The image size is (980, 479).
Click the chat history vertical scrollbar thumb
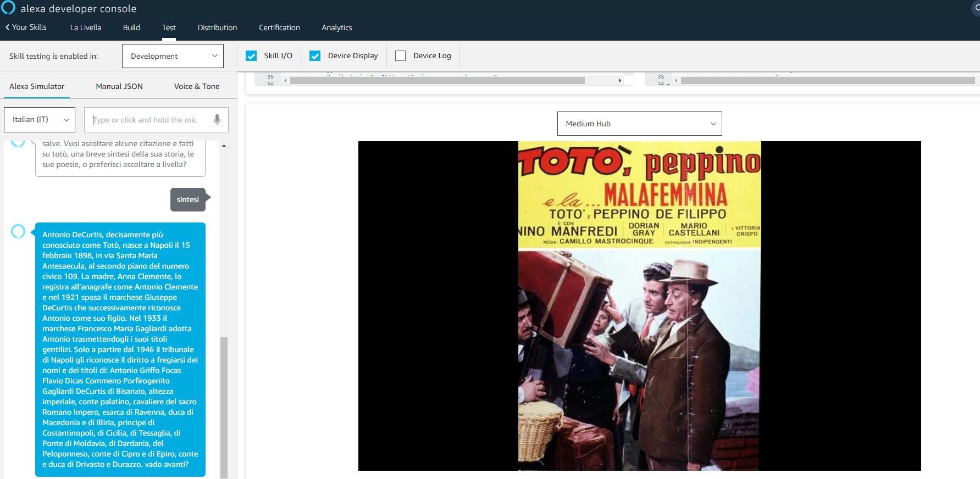pyautogui.click(x=224, y=406)
